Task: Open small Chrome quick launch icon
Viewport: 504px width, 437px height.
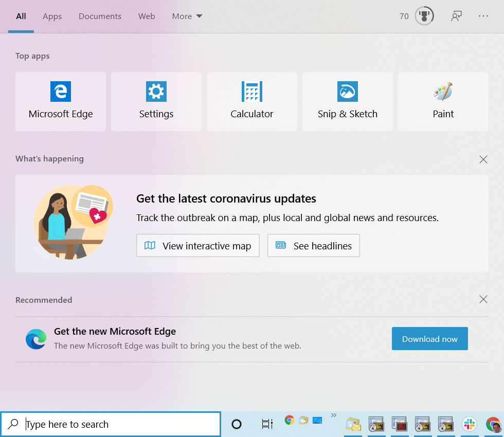Action: click(x=289, y=420)
